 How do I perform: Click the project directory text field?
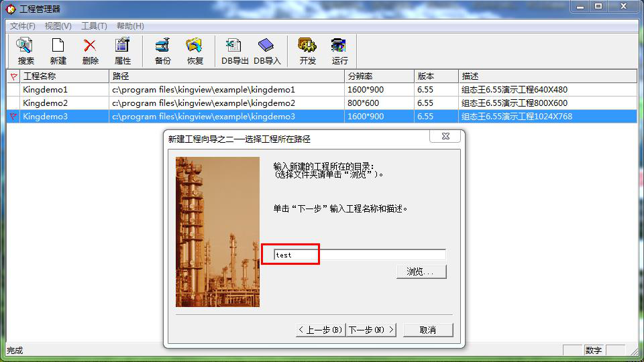pos(360,255)
